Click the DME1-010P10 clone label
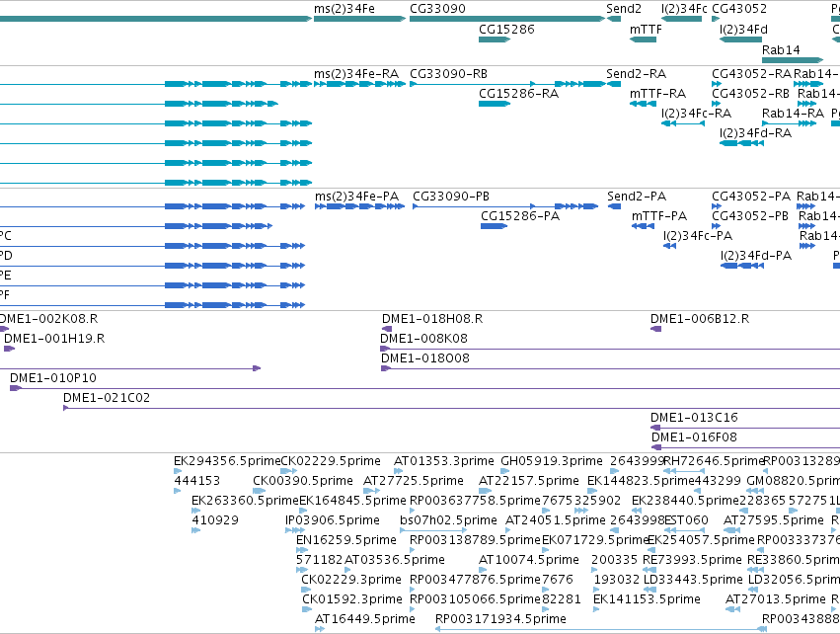The image size is (840, 634). (53, 378)
